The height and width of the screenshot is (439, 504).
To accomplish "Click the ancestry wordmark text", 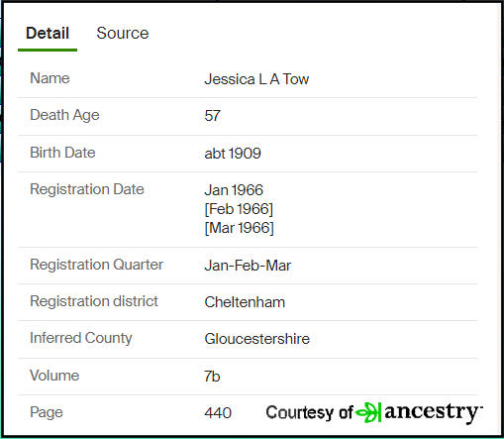I will tap(433, 412).
